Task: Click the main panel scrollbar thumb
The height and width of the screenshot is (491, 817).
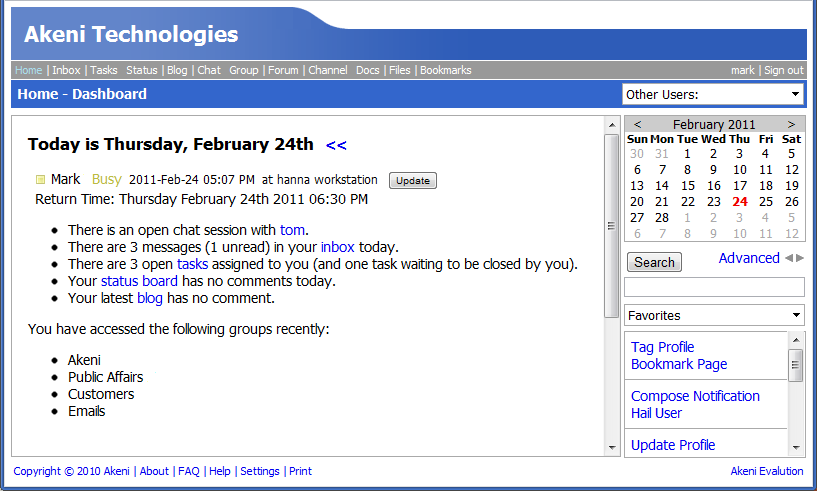Action: pos(612,226)
